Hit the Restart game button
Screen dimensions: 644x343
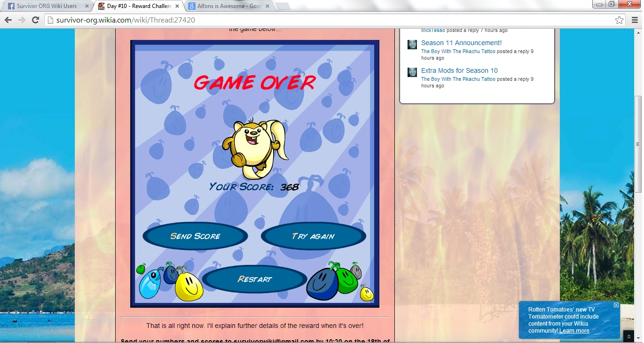pos(254,279)
